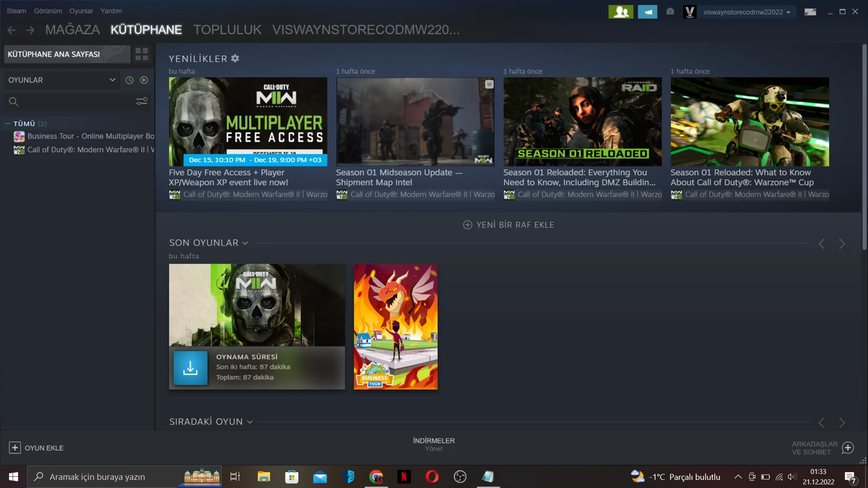Toggle ready to play filter icon
The width and height of the screenshot is (868, 488).
tap(144, 80)
